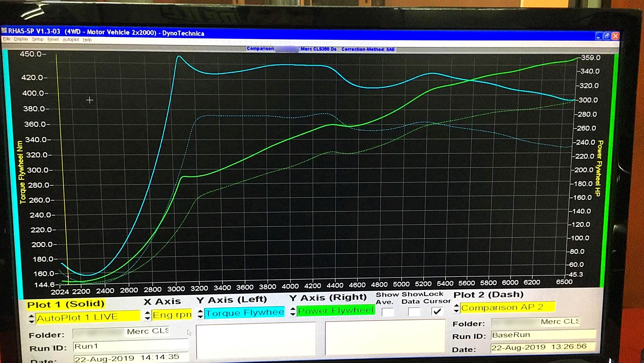This screenshot has height=363, width=644.
Task: Click the 2024 rpm X axis start label
Action: click(x=60, y=292)
